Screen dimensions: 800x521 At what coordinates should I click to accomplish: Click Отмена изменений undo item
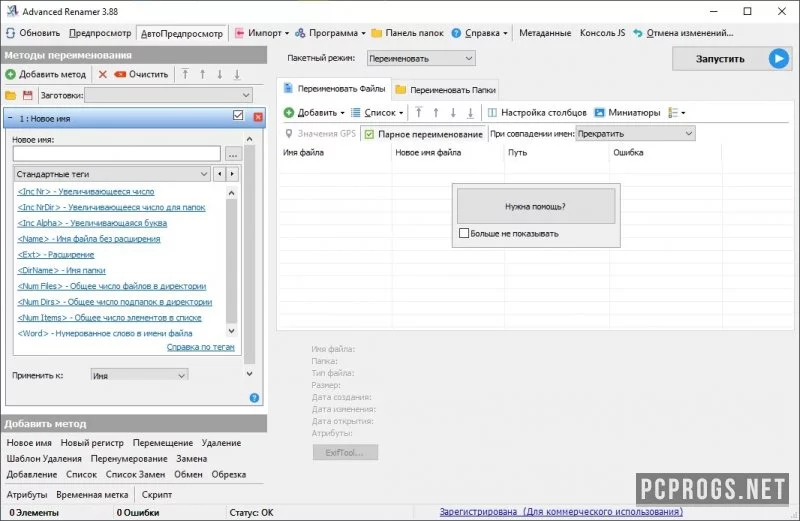683,33
